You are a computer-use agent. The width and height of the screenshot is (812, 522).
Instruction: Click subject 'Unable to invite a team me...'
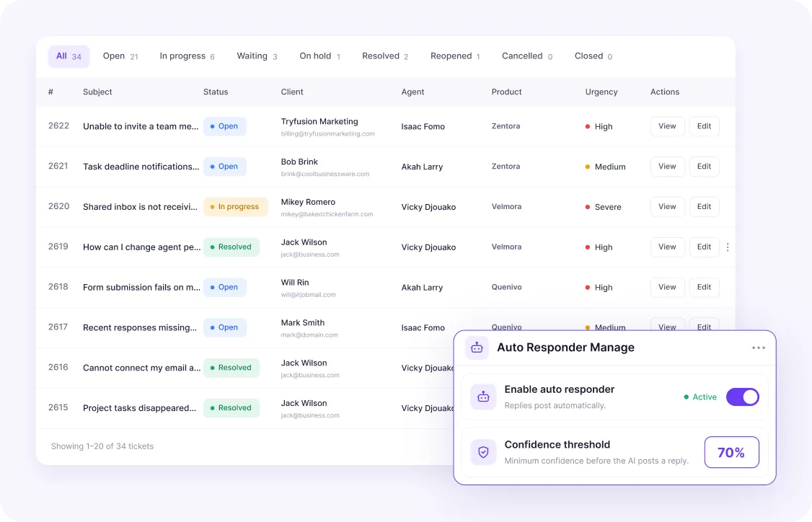[x=141, y=126]
